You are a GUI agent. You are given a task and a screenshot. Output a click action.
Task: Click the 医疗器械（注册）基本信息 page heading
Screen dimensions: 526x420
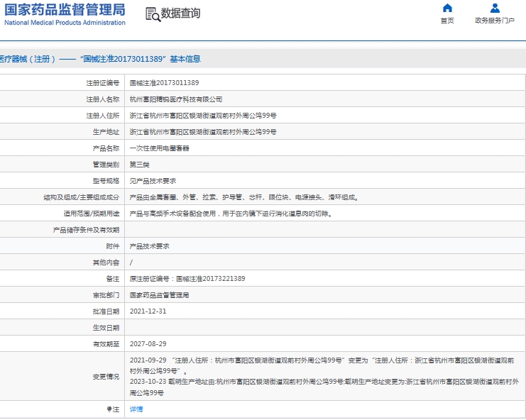(100, 59)
